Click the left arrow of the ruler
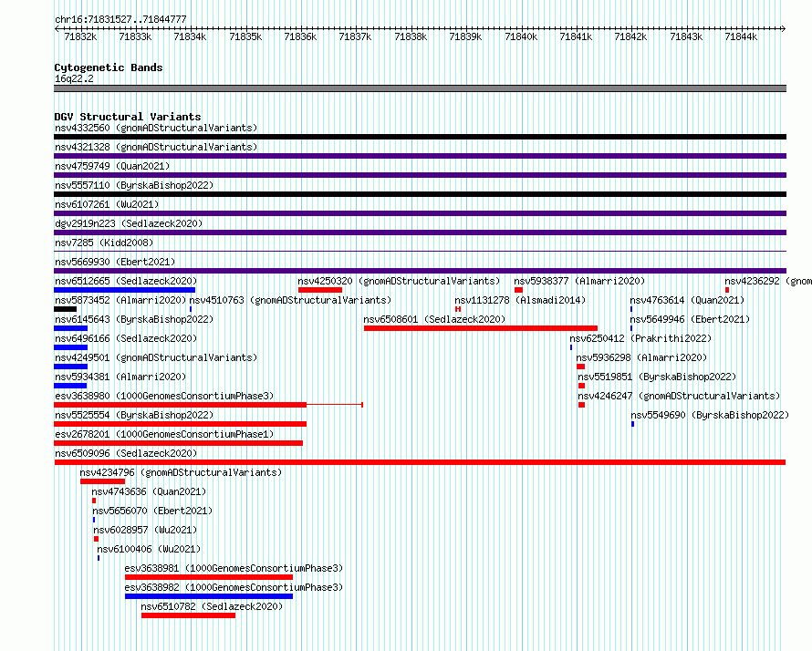Image resolution: width=812 pixels, height=651 pixels. pyautogui.click(x=57, y=28)
